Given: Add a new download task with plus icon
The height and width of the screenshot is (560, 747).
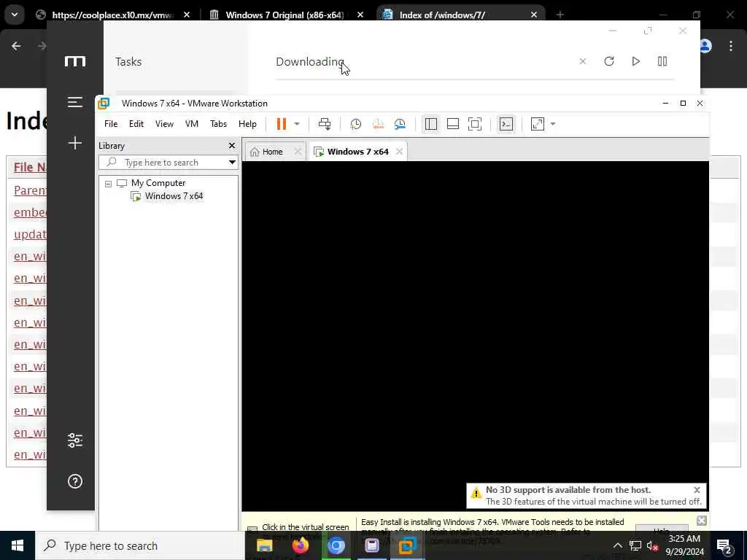Looking at the screenshot, I should 75,143.
